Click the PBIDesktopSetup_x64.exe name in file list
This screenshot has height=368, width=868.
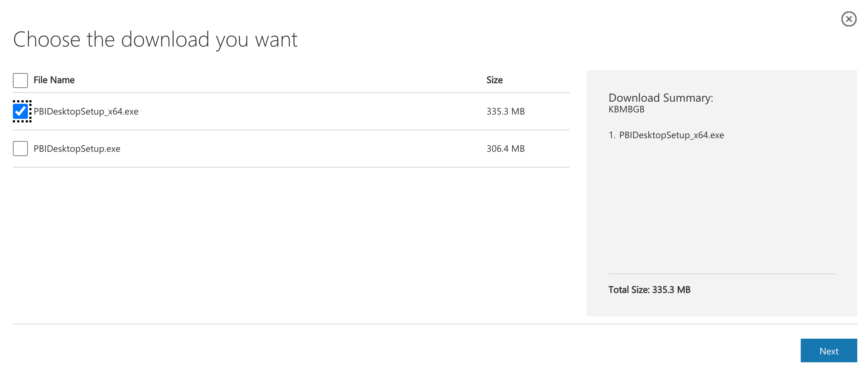coord(86,112)
